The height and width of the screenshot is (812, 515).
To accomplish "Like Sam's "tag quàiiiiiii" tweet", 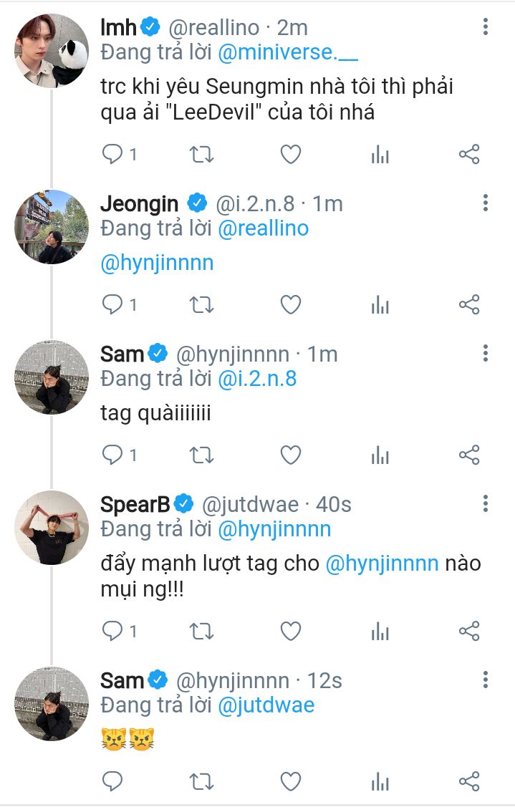I will (290, 455).
